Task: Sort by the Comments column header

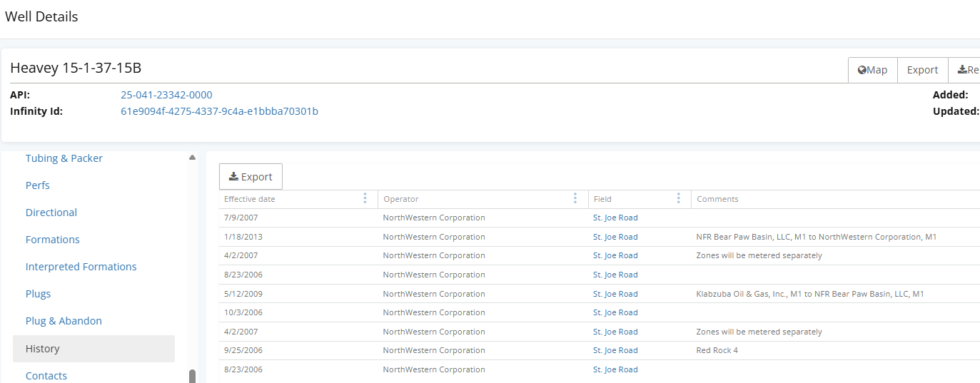Action: (x=717, y=199)
